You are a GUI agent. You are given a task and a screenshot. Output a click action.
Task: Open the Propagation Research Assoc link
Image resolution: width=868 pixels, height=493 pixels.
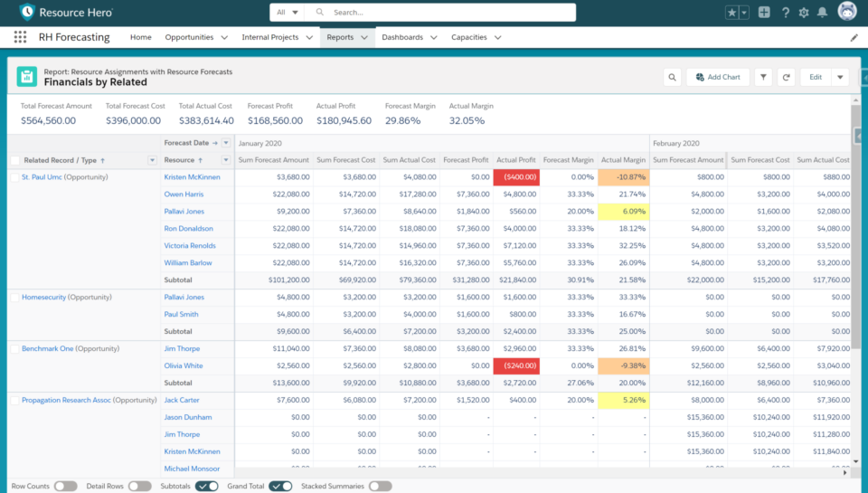coord(66,400)
